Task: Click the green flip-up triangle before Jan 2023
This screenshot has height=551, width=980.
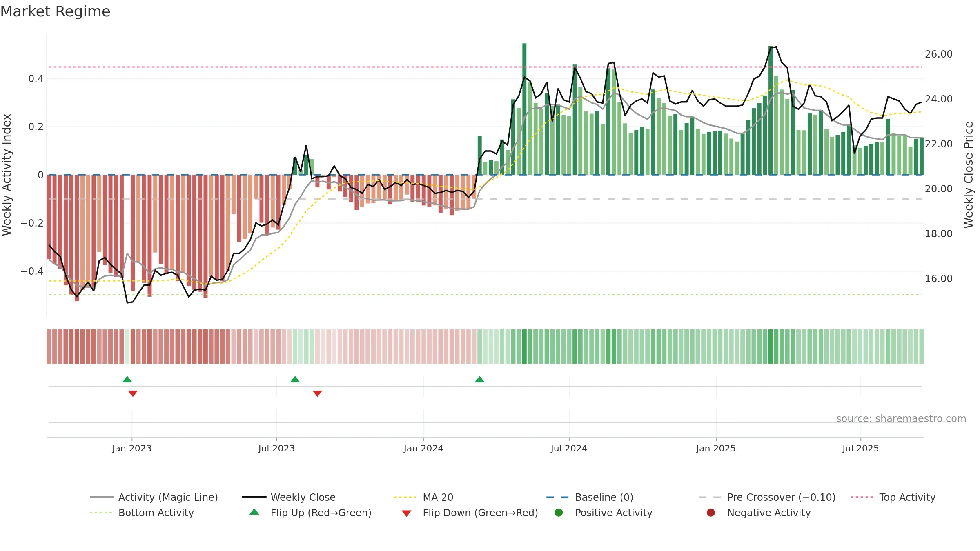Action: [x=127, y=379]
